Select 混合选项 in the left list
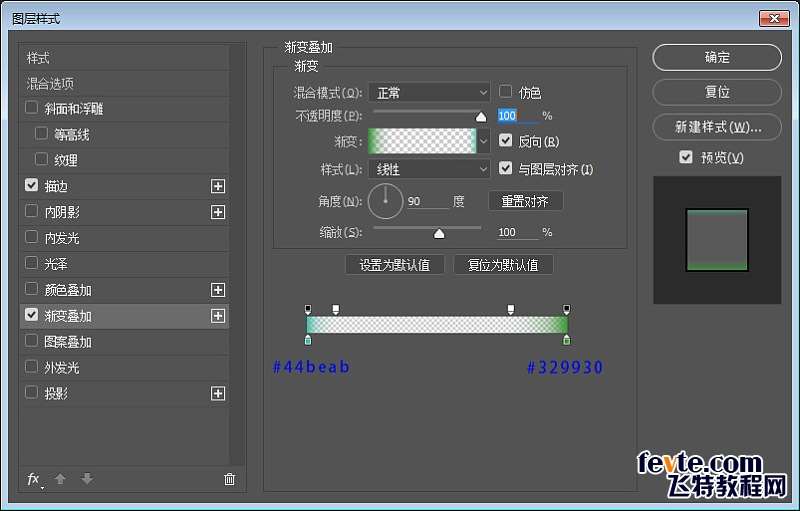The height and width of the screenshot is (511, 800). [x=124, y=83]
